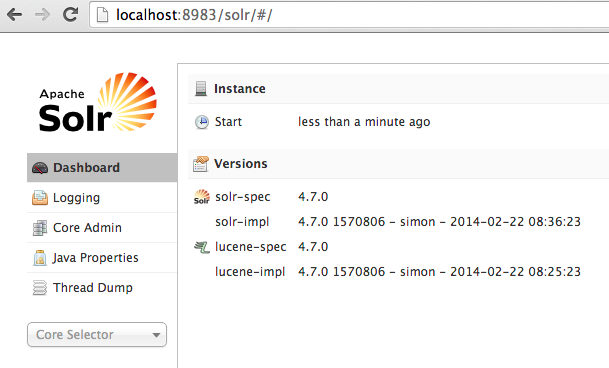Click the Lucene icon beside lucene-spec

(x=202, y=247)
